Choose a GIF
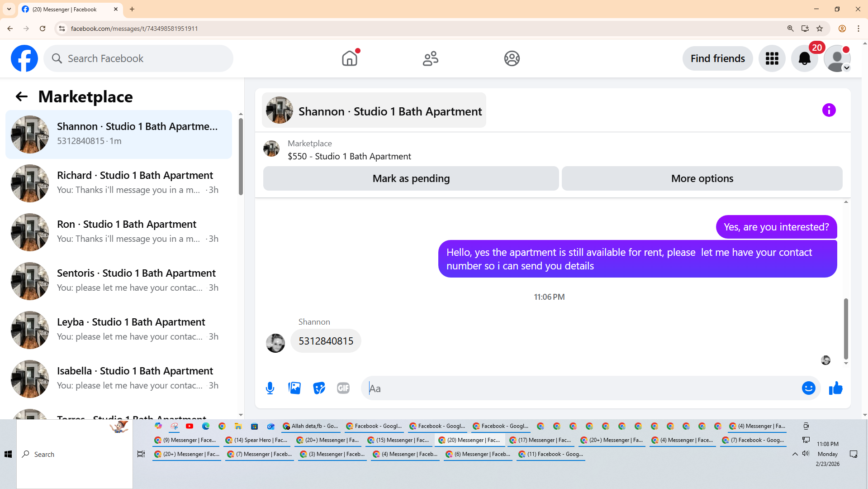This screenshot has width=868, height=489. (343, 388)
